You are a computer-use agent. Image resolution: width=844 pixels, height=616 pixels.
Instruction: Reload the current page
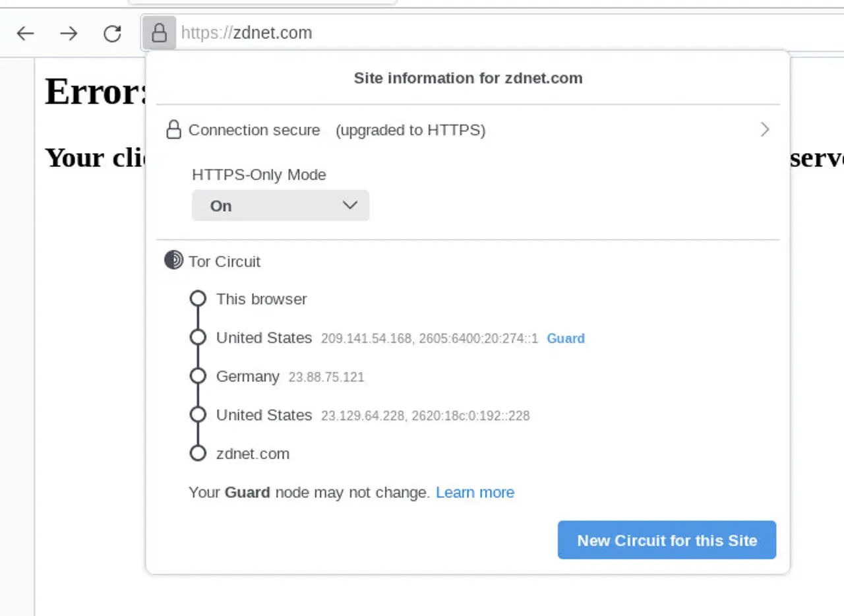pyautogui.click(x=113, y=33)
